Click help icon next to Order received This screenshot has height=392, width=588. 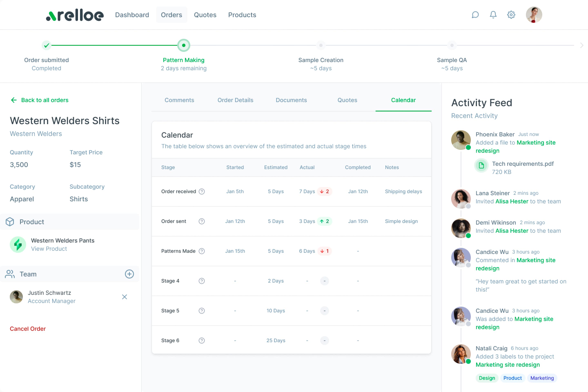click(202, 192)
